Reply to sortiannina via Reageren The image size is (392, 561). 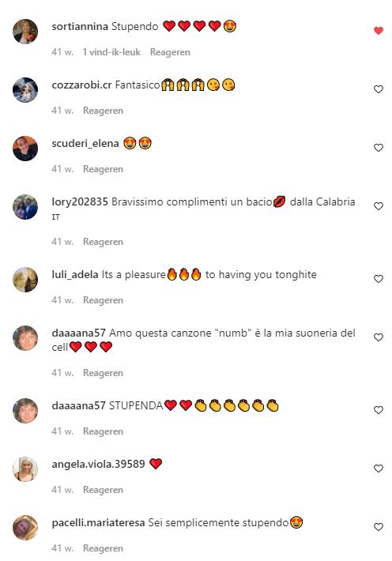point(170,52)
